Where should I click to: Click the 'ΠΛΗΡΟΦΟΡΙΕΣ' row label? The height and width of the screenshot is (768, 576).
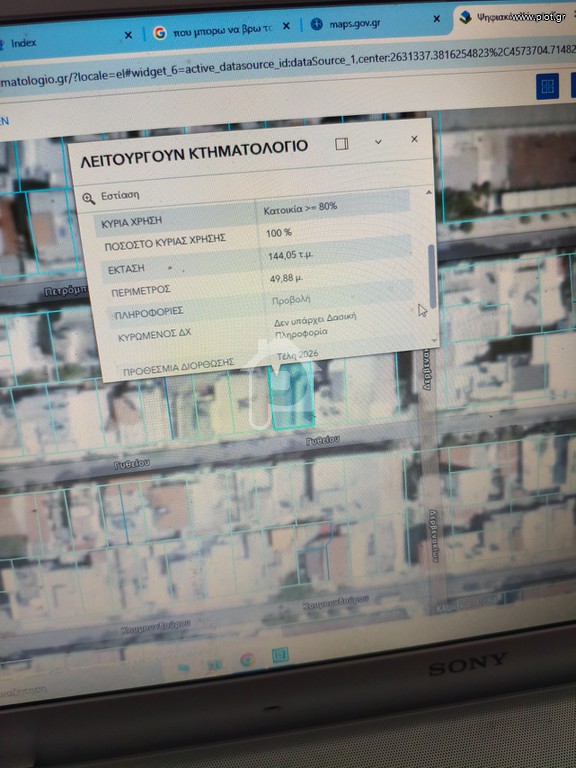148,312
